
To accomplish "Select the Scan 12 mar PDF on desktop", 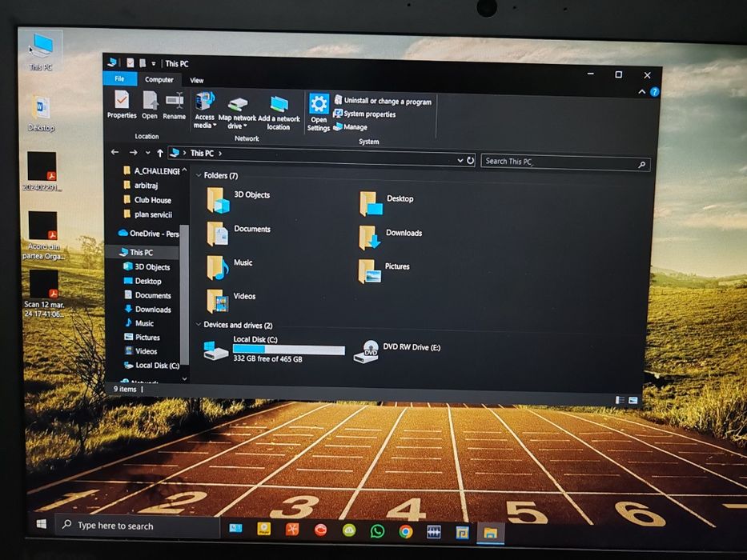I will click(44, 294).
